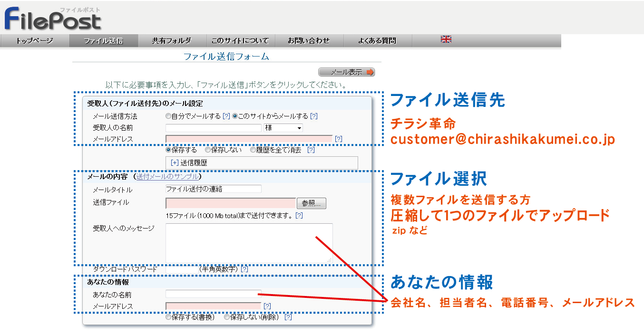Click the 受取人へのメッセージ text area
This screenshot has width=644, height=334.
coord(249,243)
